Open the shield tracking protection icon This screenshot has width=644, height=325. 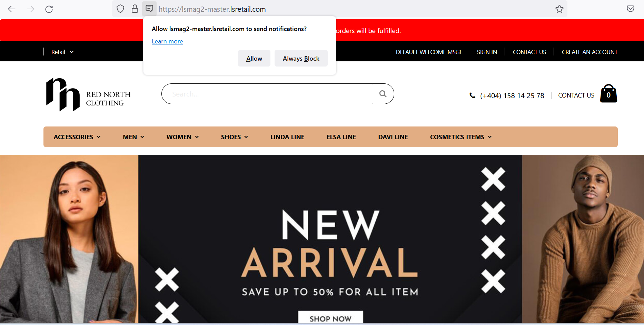click(120, 9)
